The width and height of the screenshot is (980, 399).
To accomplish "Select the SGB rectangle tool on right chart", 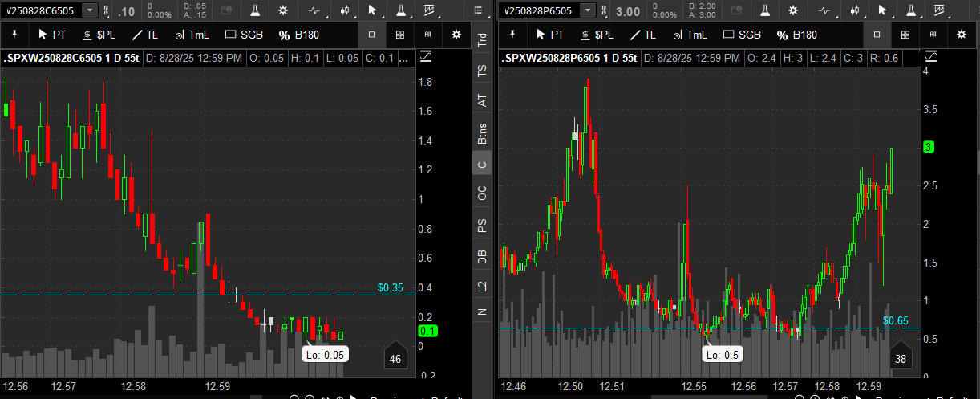I will [742, 35].
